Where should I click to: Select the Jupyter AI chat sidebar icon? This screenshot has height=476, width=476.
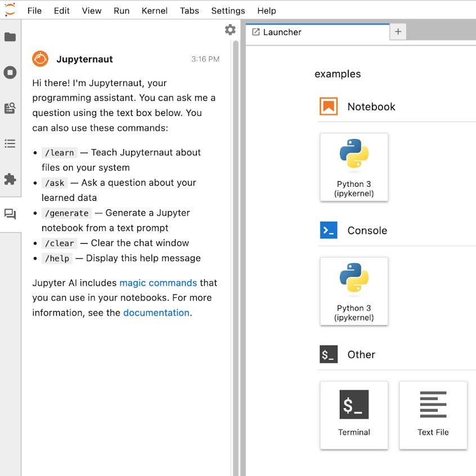10,214
